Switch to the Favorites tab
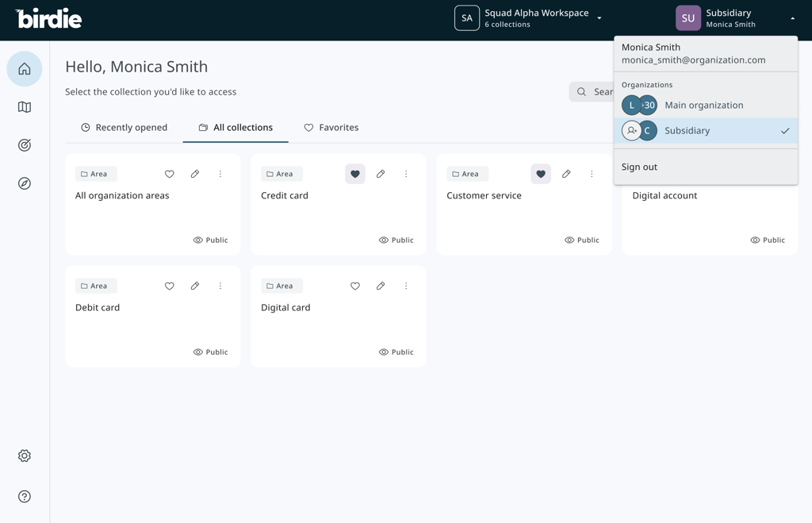The image size is (812, 523). point(331,128)
